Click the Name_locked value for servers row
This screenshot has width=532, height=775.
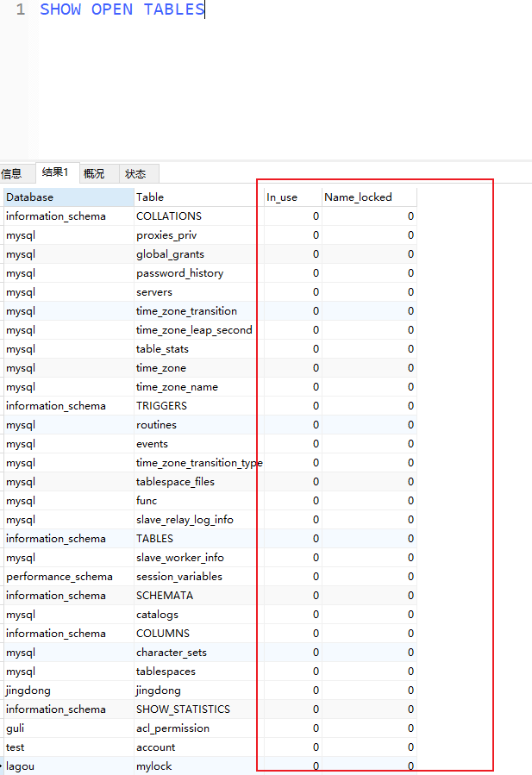369,292
